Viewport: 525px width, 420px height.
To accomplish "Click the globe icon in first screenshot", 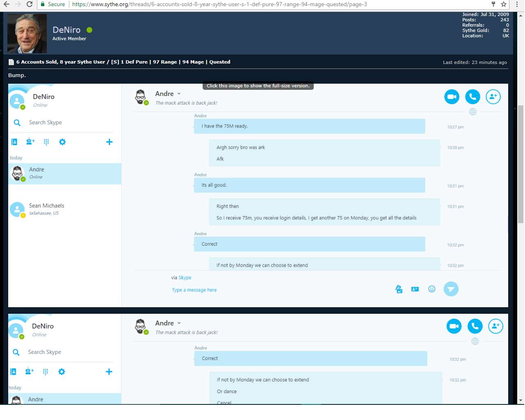I will pos(472,112).
